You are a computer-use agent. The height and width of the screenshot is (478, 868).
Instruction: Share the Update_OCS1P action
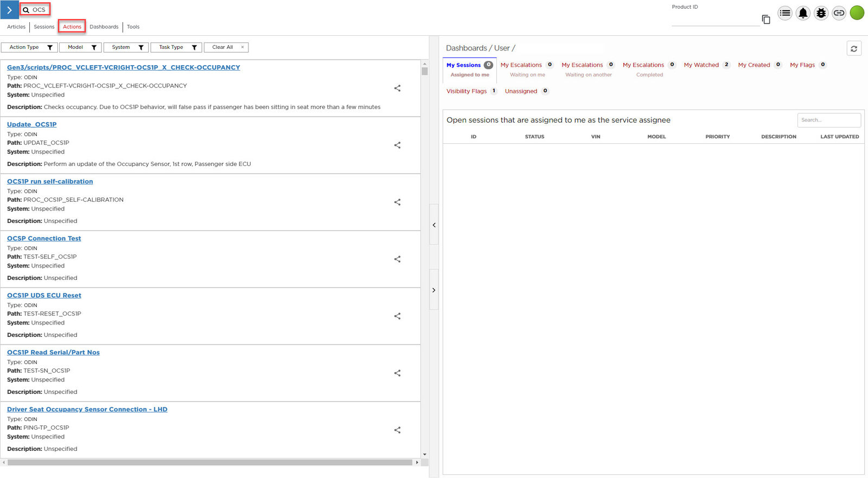point(397,145)
